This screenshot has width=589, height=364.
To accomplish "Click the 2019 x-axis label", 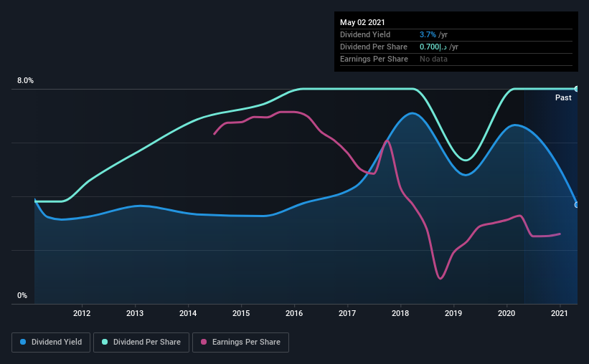I will (453, 313).
